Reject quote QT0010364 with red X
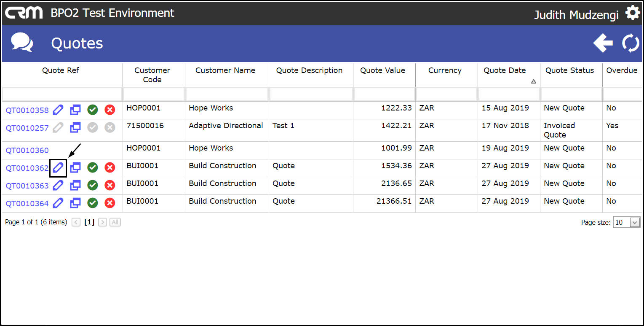 (x=110, y=203)
